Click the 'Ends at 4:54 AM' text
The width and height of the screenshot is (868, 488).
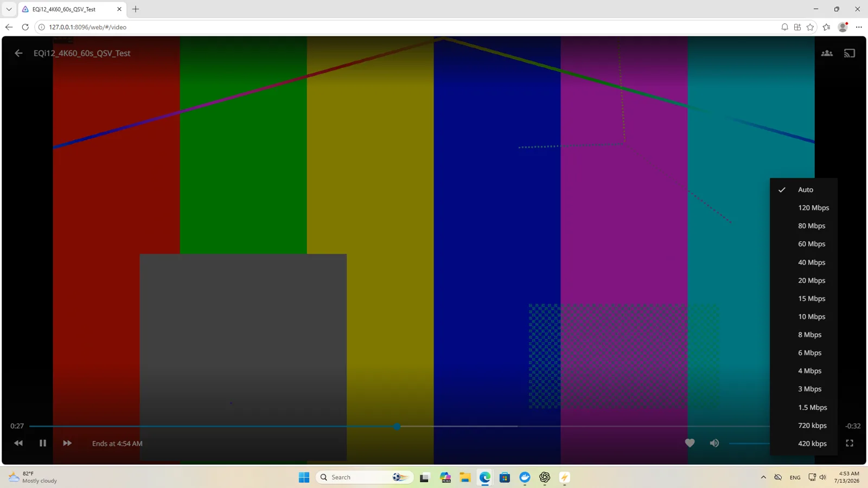point(117,444)
